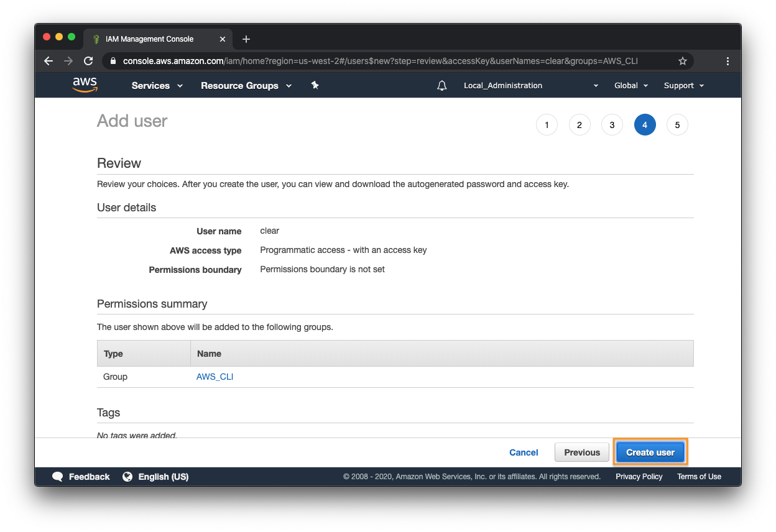The width and height of the screenshot is (776, 532).
Task: Cancel adding the user
Action: click(524, 452)
